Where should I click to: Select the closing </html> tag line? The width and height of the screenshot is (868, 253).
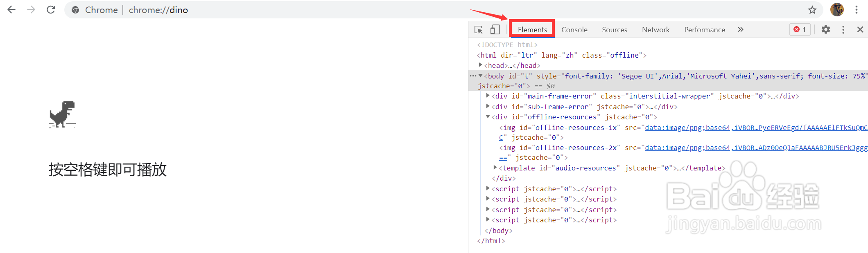coord(491,241)
